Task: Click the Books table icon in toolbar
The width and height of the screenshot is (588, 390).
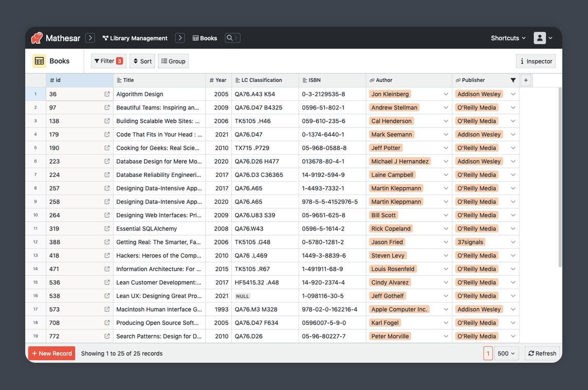Action: click(40, 61)
